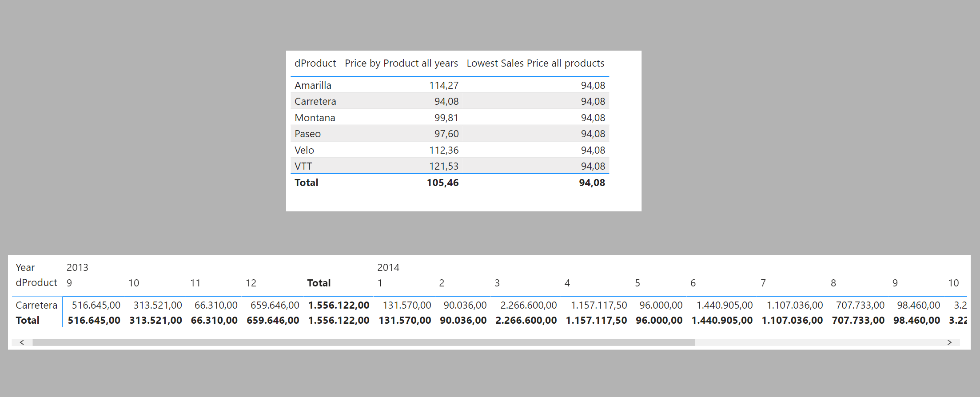Click the Carretera value 659.646,00
This screenshot has height=397, width=980.
pos(275,305)
